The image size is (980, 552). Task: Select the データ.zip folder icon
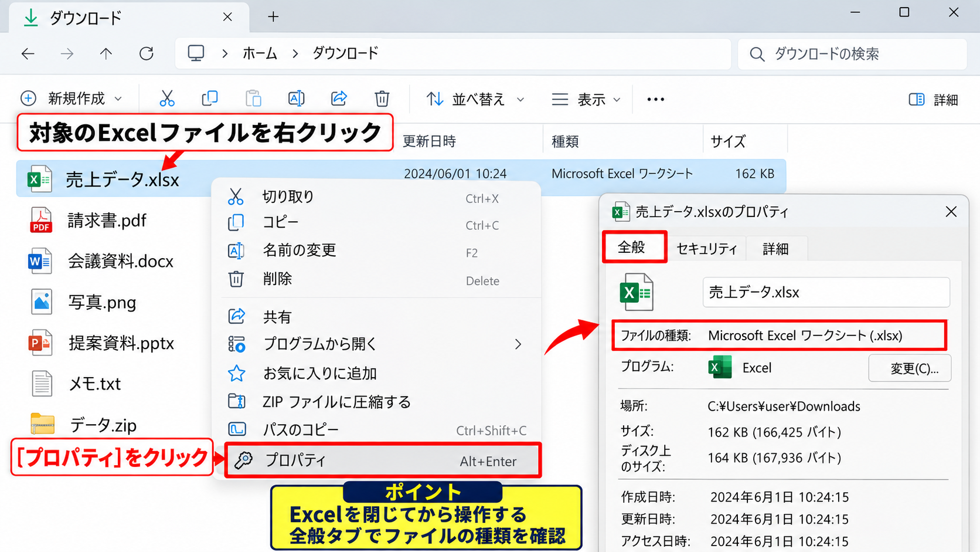(42, 424)
